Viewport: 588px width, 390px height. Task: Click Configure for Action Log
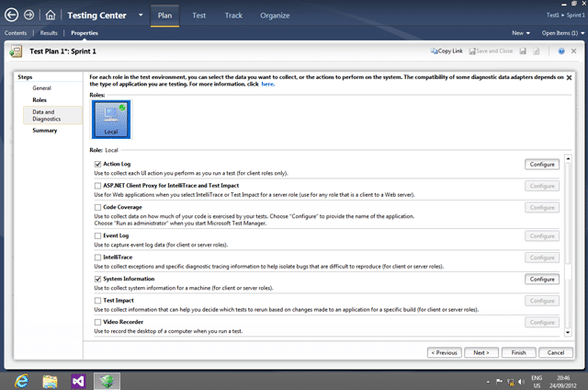(542, 165)
